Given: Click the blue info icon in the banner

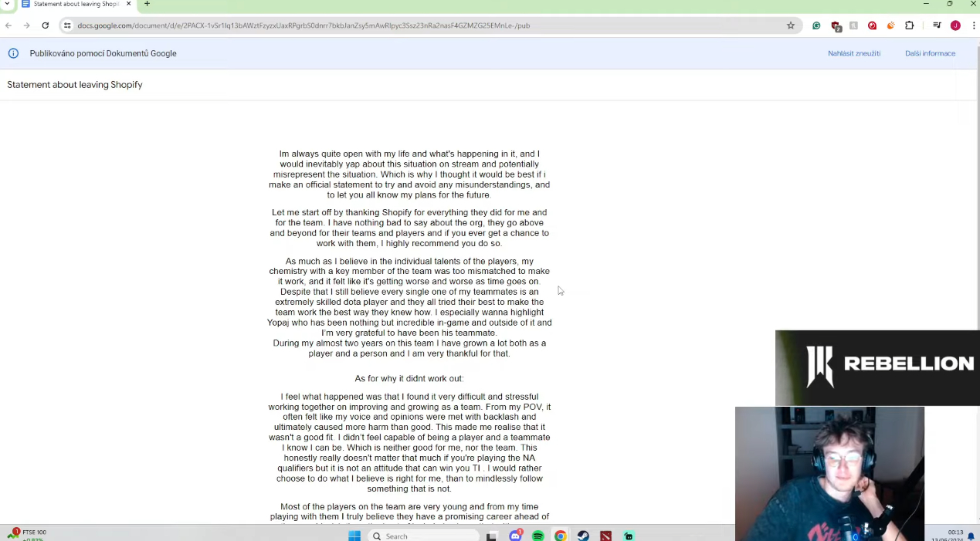Looking at the screenshot, I should (x=13, y=53).
